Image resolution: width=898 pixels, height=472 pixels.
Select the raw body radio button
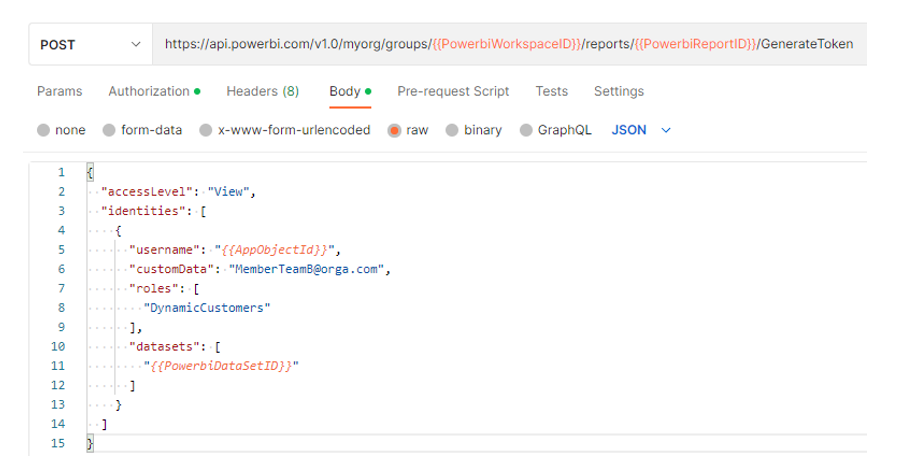(x=394, y=131)
